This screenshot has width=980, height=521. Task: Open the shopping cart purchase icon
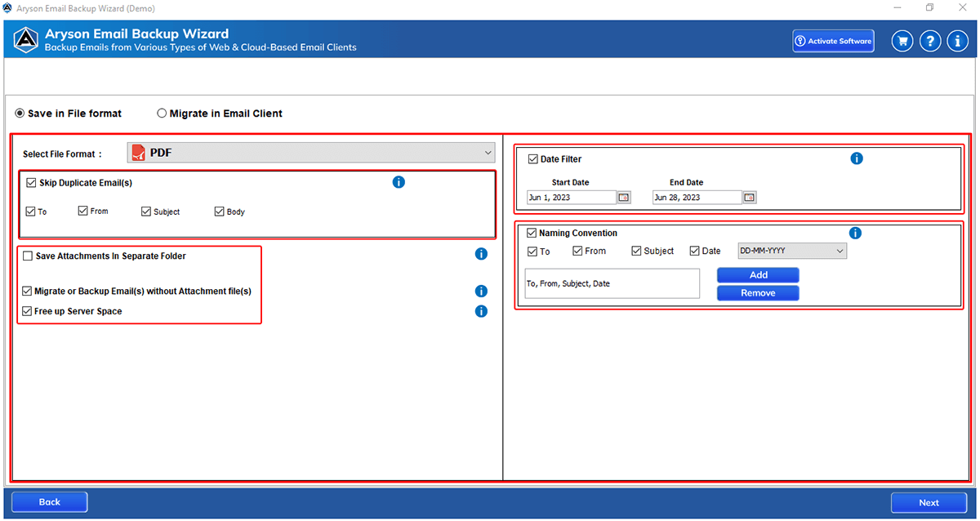pyautogui.click(x=902, y=41)
